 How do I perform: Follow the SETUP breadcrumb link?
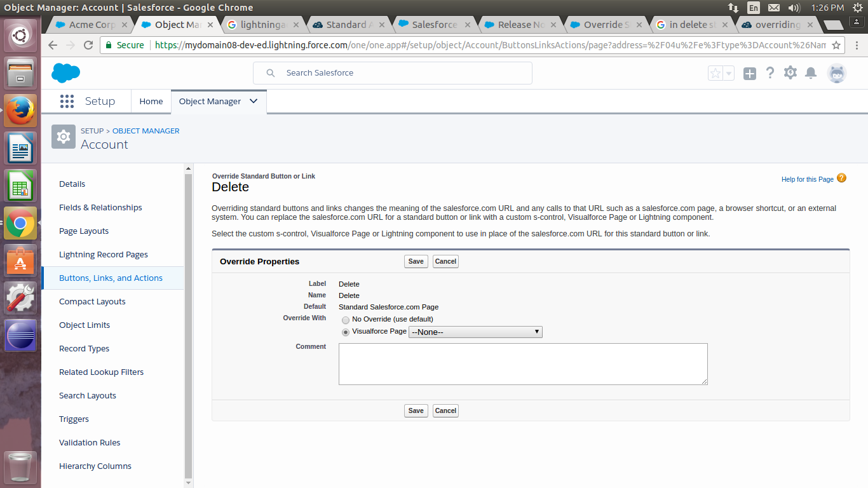pyautogui.click(x=92, y=131)
